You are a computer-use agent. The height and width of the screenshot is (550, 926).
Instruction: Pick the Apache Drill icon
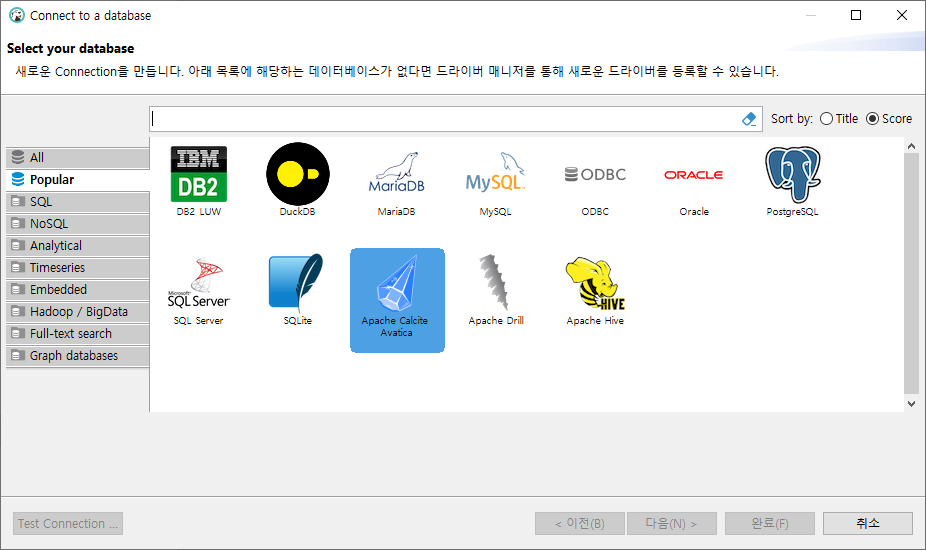[495, 282]
